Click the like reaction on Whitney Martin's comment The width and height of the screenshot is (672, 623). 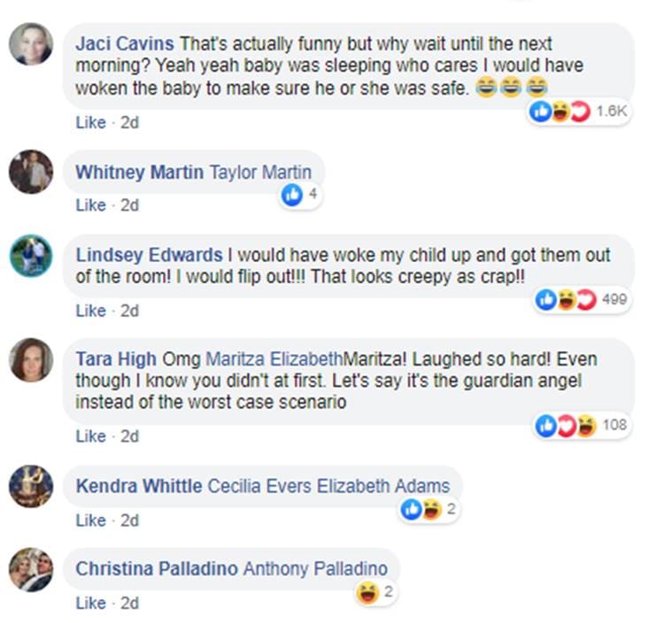pos(291,195)
